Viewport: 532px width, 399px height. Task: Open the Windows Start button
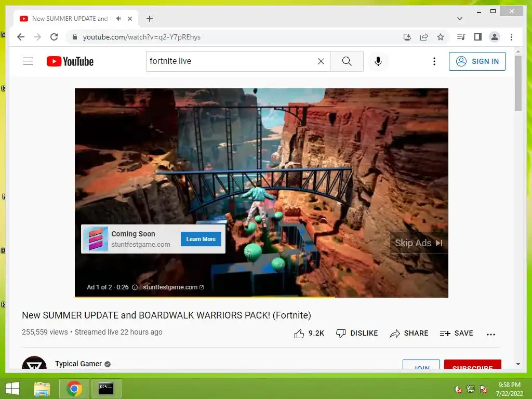click(12, 389)
